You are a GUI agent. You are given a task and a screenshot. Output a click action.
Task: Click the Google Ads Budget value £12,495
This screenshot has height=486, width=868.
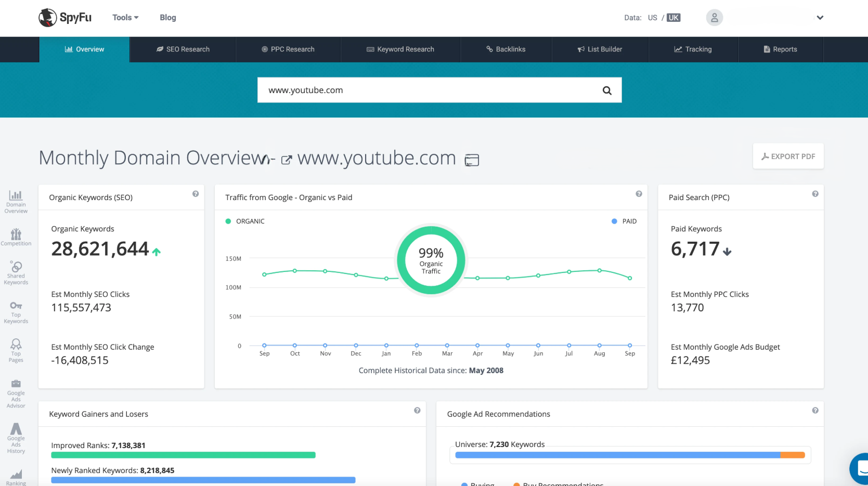[690, 360]
